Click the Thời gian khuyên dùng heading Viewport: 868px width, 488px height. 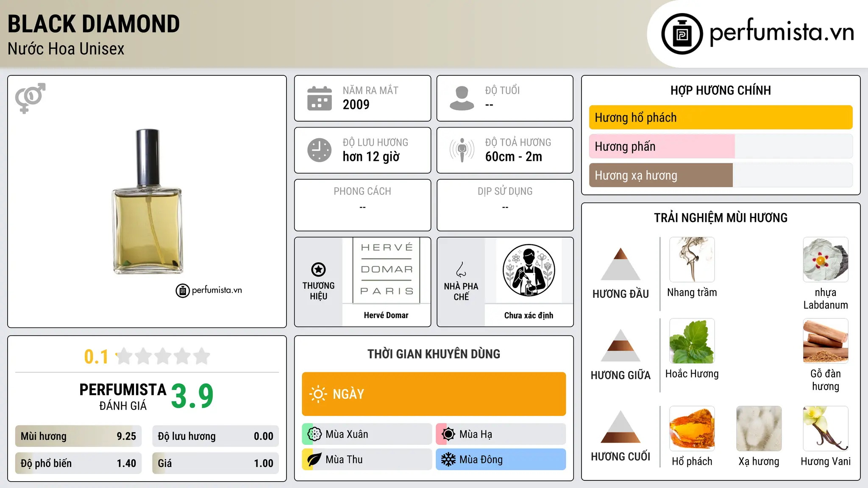(434, 354)
